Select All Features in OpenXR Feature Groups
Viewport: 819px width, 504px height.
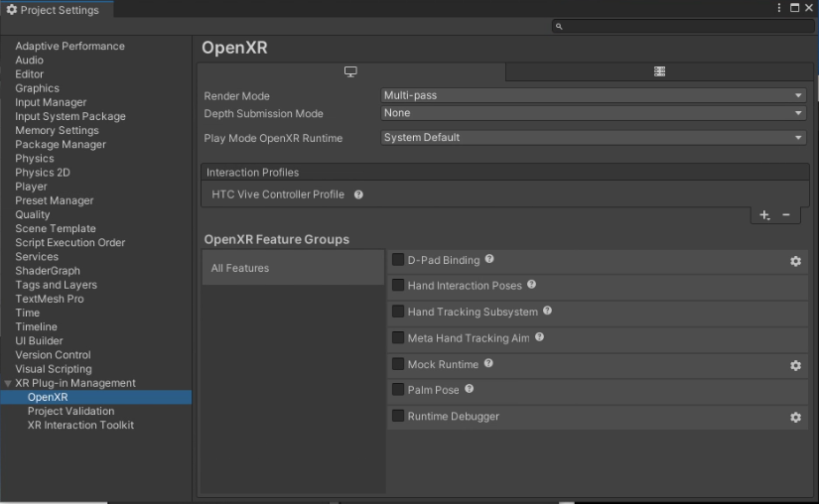tap(240, 268)
